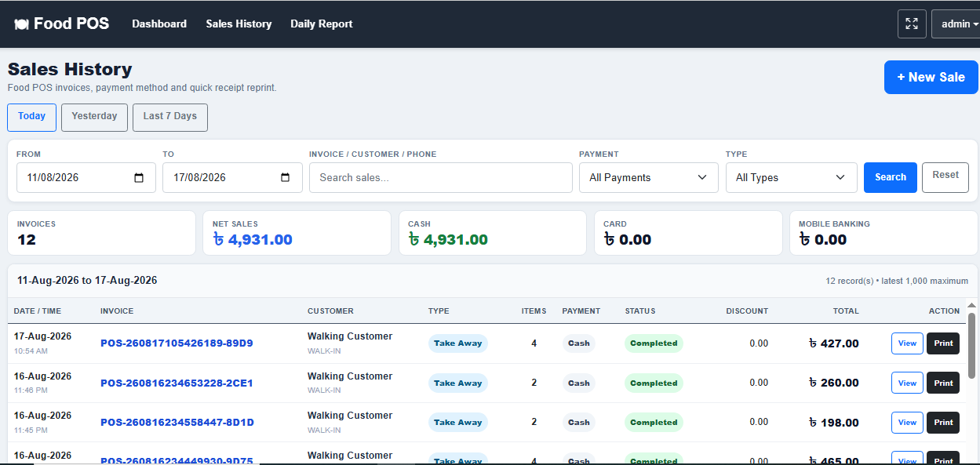The image size is (980, 465).
Task: View the ৳ 198.00 invoice
Action: (907, 423)
